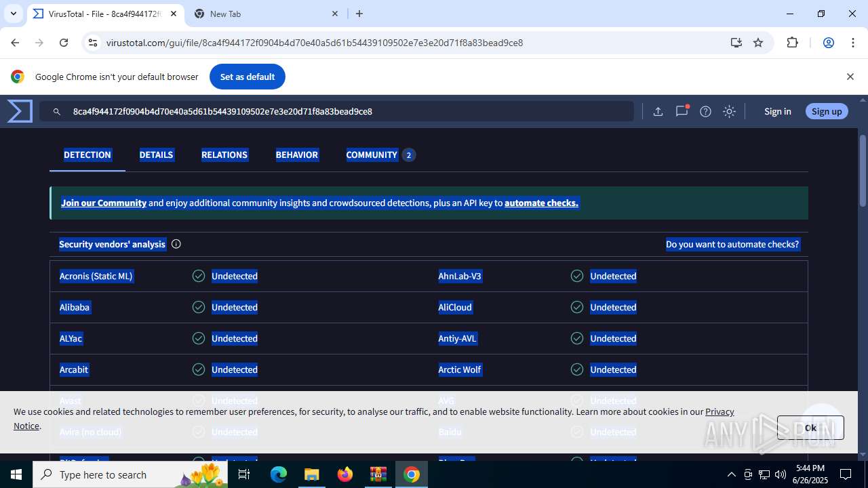Screen dimensions: 868x488
Task: Reload the page
Action: coord(63,43)
